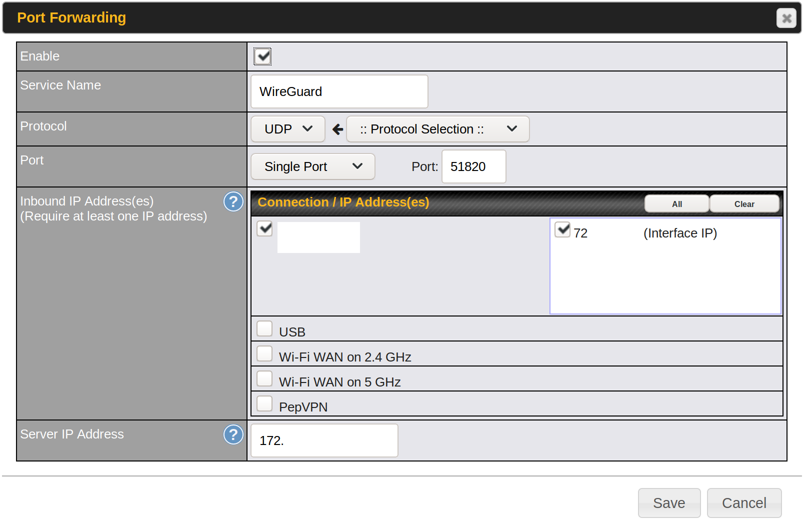Uncheck the Verizon FiOS connection
803x532 pixels.
264,229
